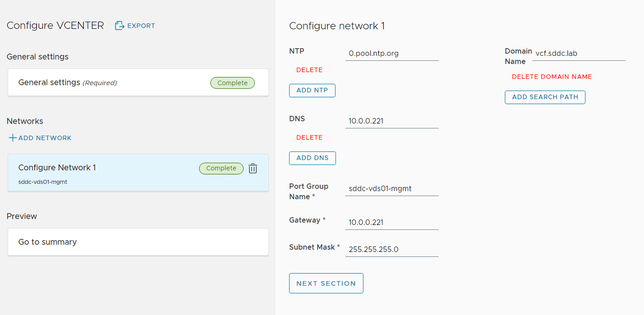Image resolution: width=644 pixels, height=315 pixels.
Task: Delete Configure Network 1 with trash icon
Action: 253,168
